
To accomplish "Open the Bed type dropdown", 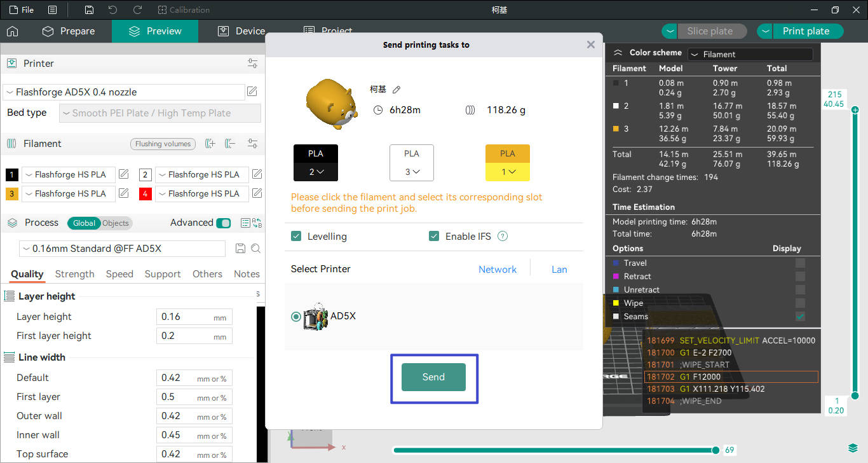I will click(160, 113).
